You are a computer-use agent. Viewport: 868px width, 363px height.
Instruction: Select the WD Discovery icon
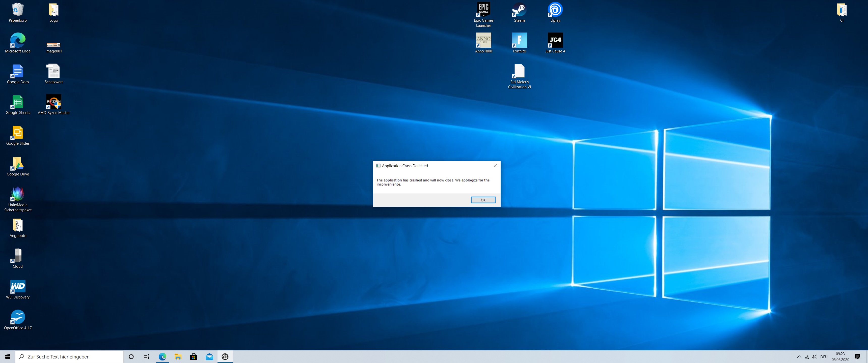click(x=18, y=289)
